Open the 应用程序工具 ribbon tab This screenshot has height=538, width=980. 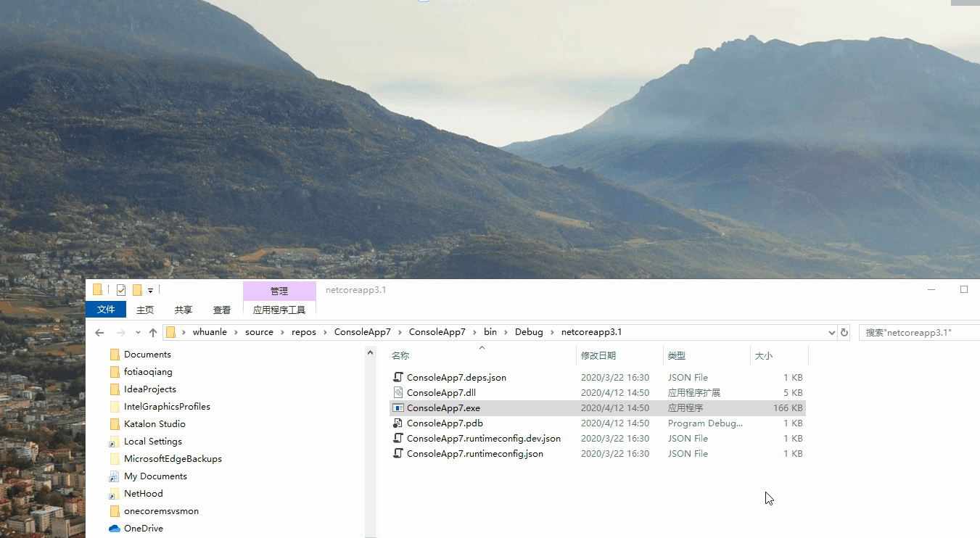click(279, 310)
